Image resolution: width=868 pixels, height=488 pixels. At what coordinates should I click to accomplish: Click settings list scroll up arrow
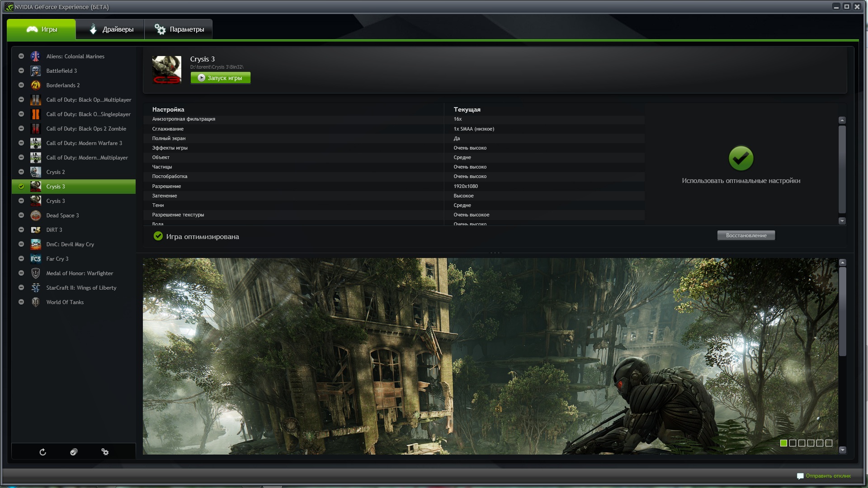[842, 120]
